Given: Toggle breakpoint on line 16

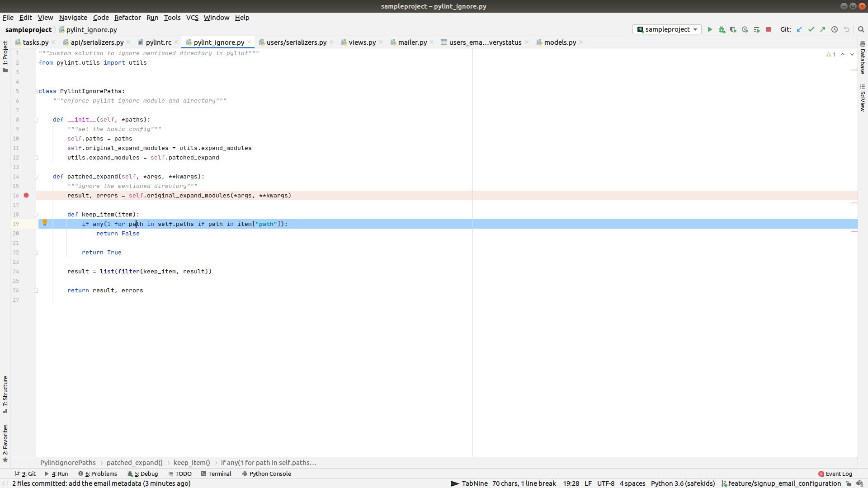Looking at the screenshot, I should [x=26, y=195].
